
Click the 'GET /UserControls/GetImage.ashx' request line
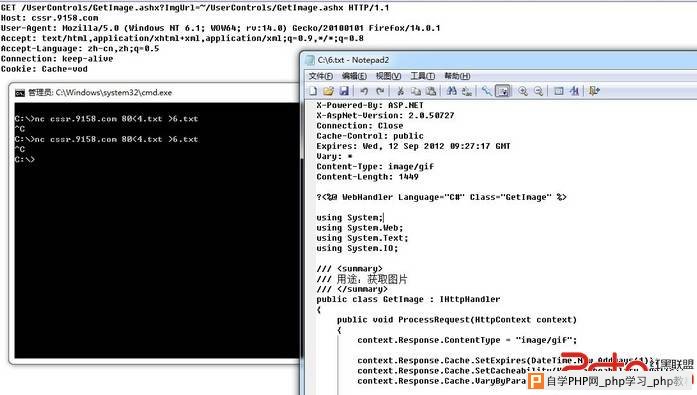(x=195, y=8)
